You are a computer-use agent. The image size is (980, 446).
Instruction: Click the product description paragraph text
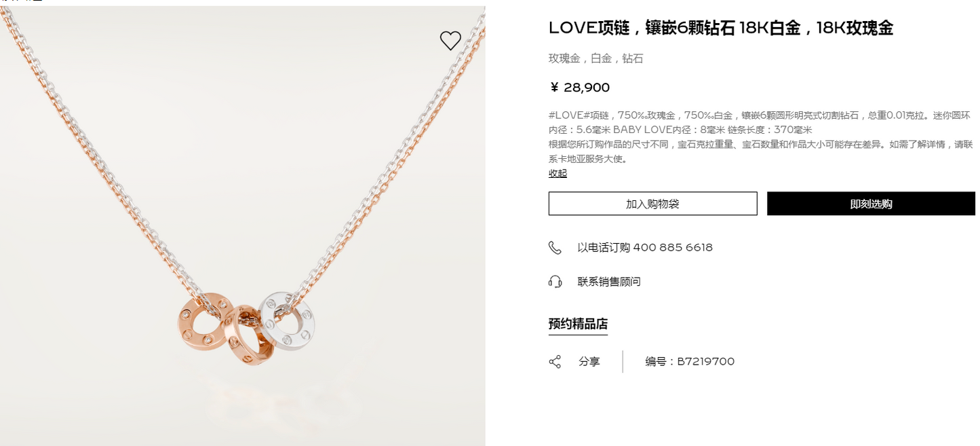(761, 137)
